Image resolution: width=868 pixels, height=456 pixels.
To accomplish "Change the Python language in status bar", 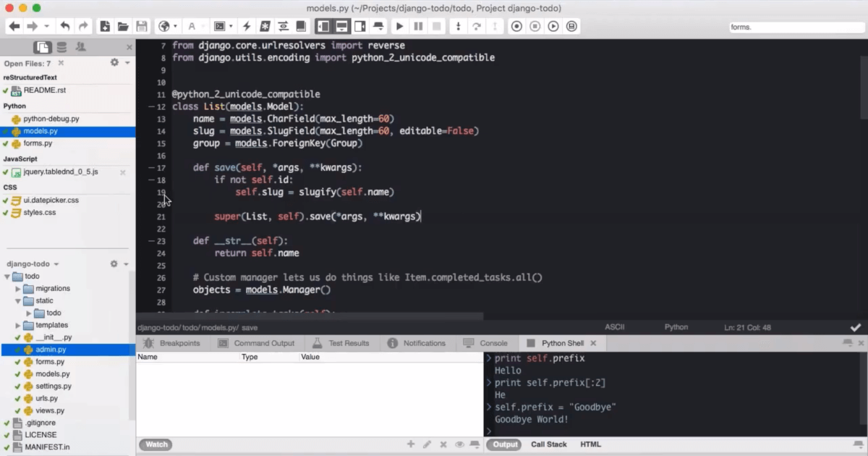I will [676, 327].
